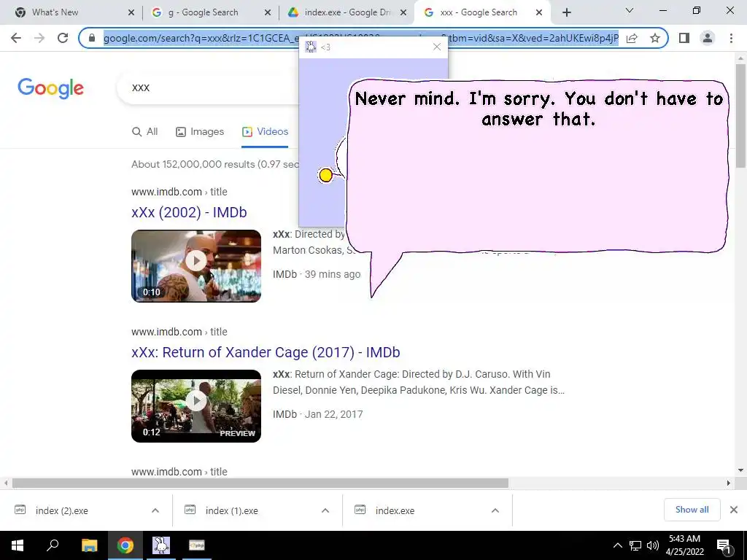Click the yellow ball in the popup
This screenshot has height=560, width=747.
(x=325, y=175)
